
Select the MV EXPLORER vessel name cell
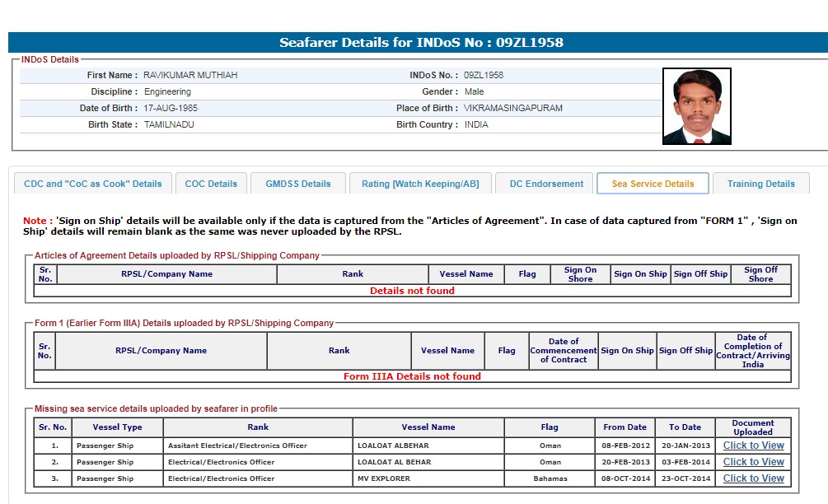(384, 478)
